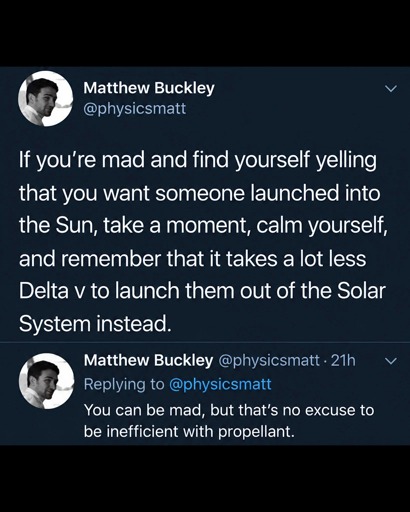Open the profile photo on the reply tweet
The width and height of the screenshot is (410, 512).
point(46,381)
